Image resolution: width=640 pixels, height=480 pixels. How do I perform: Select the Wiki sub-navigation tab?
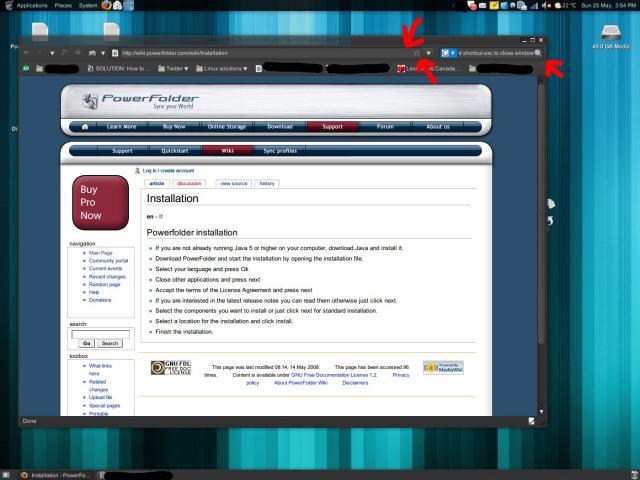pyautogui.click(x=227, y=151)
